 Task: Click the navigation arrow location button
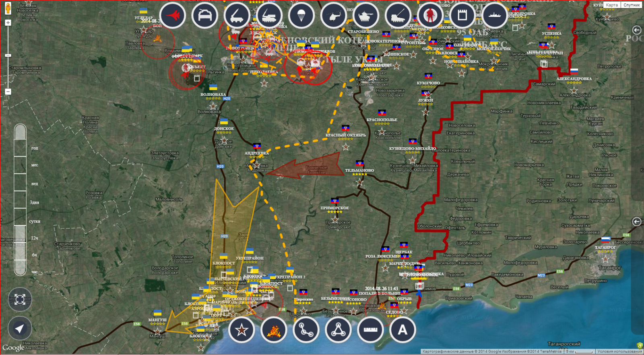[20, 328]
